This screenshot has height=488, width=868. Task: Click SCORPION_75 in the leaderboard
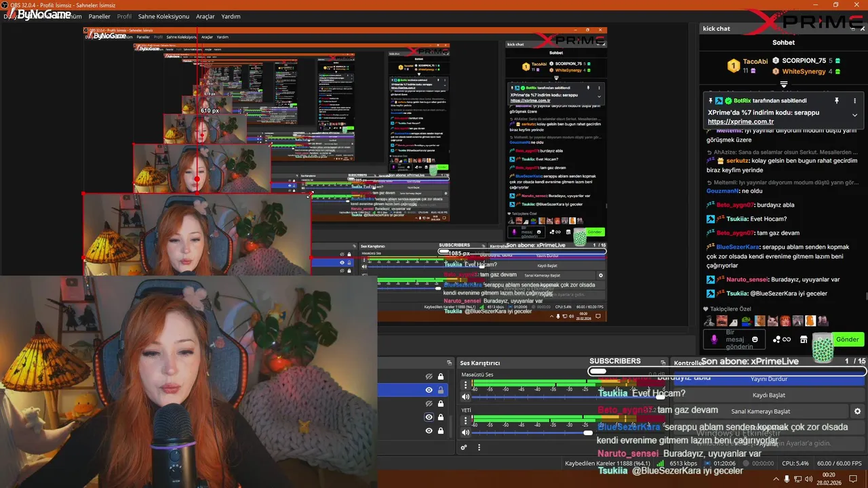[804, 60]
